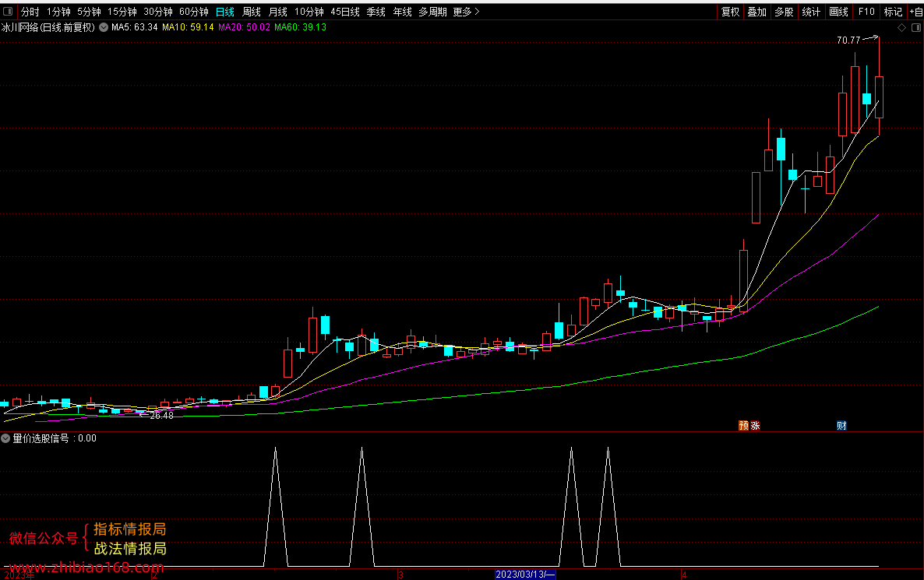Open the 预 forecast marker on chart
Viewport: 924px width, 580px height.
click(x=744, y=426)
